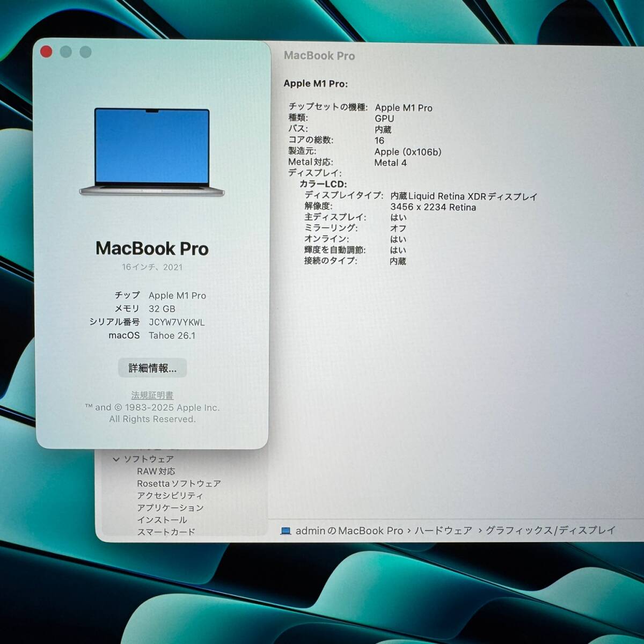644x644 pixels.
Task: Select インストール in the sidebar
Action: [x=162, y=520]
